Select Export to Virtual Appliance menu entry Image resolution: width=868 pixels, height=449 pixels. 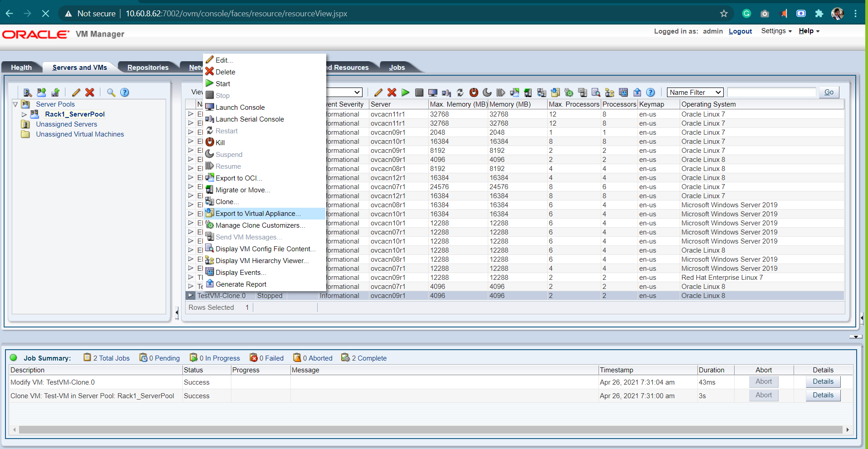tap(265, 214)
